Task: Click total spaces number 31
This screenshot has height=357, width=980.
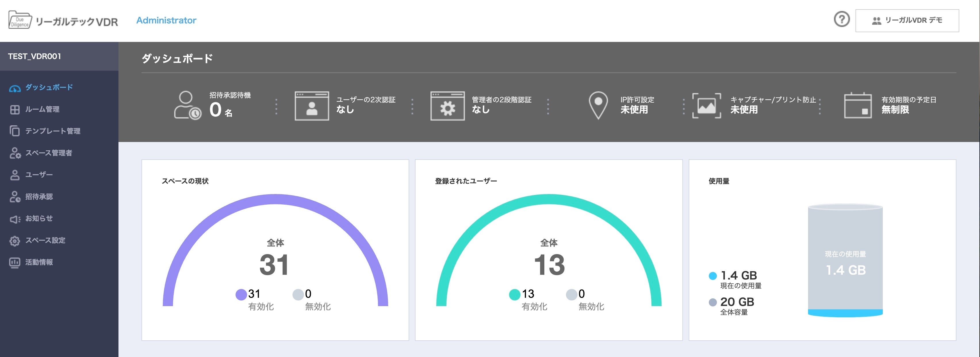Action: point(274,265)
